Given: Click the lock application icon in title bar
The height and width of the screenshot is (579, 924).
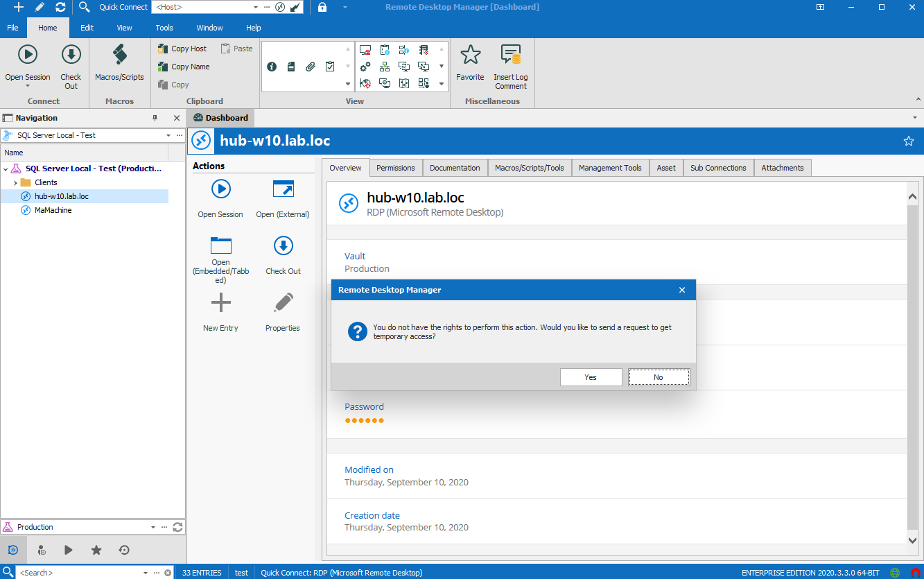Looking at the screenshot, I should [x=322, y=7].
